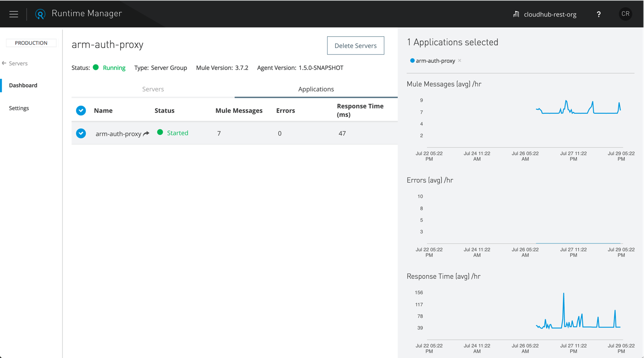Open the hamburger navigation menu
The image size is (644, 358).
point(14,14)
